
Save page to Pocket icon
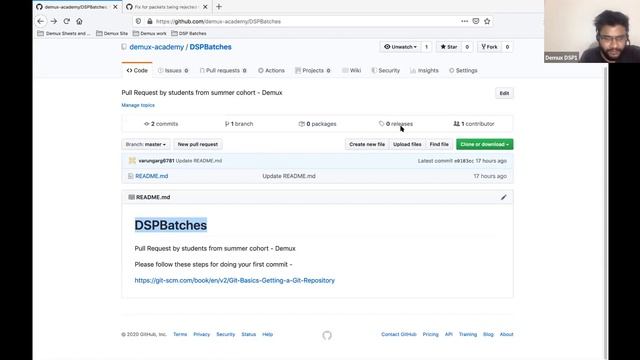[476, 21]
